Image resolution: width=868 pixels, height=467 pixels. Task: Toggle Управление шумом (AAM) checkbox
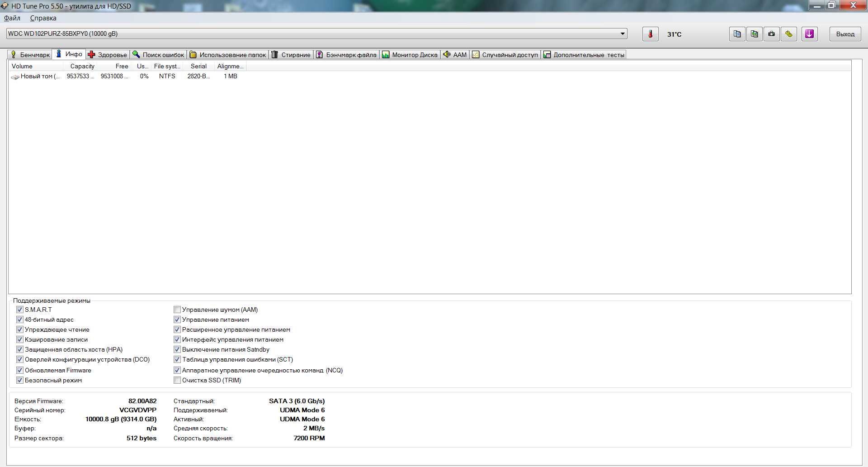tap(177, 310)
